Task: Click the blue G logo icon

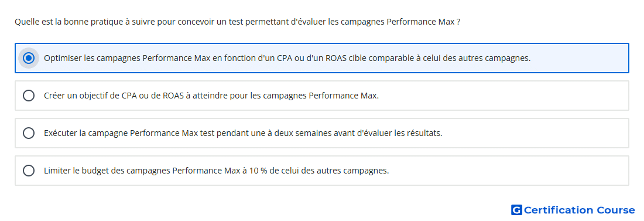Action: [516, 210]
